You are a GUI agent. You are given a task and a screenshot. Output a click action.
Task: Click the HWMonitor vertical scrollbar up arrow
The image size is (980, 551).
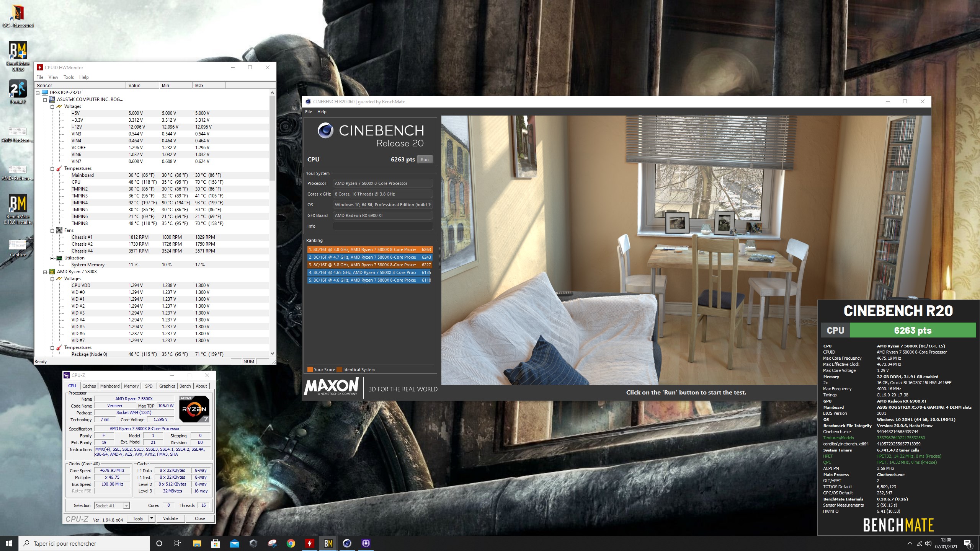tap(272, 93)
